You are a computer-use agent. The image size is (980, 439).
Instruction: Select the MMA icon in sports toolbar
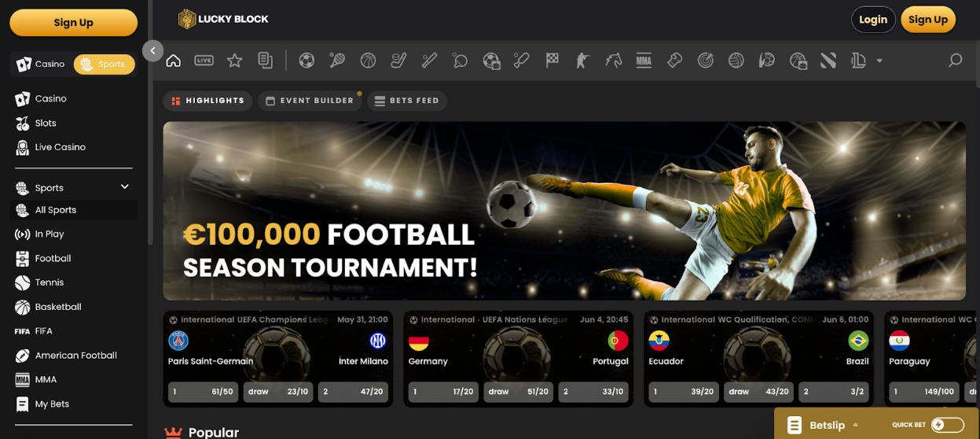click(x=644, y=61)
